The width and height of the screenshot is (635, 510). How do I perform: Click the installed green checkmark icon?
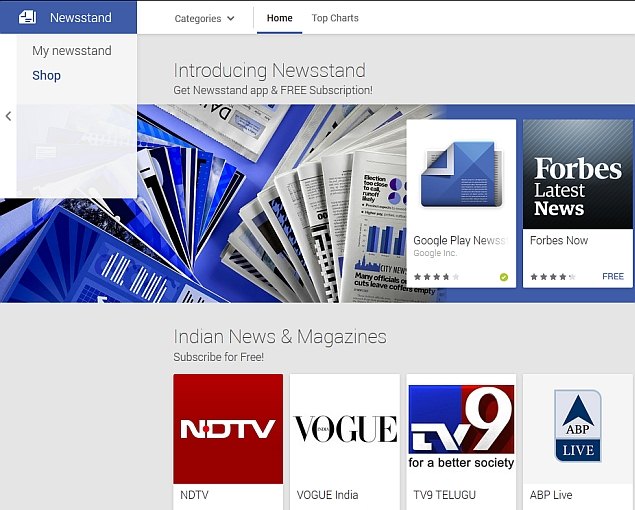click(x=504, y=277)
